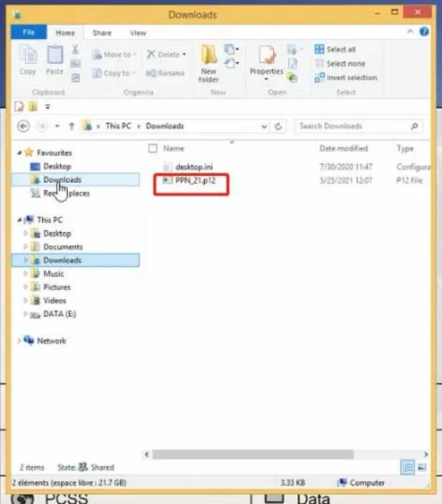This screenshot has height=504, width=442.
Task: Toggle the select-all checkbox near Name
Action: (153, 148)
